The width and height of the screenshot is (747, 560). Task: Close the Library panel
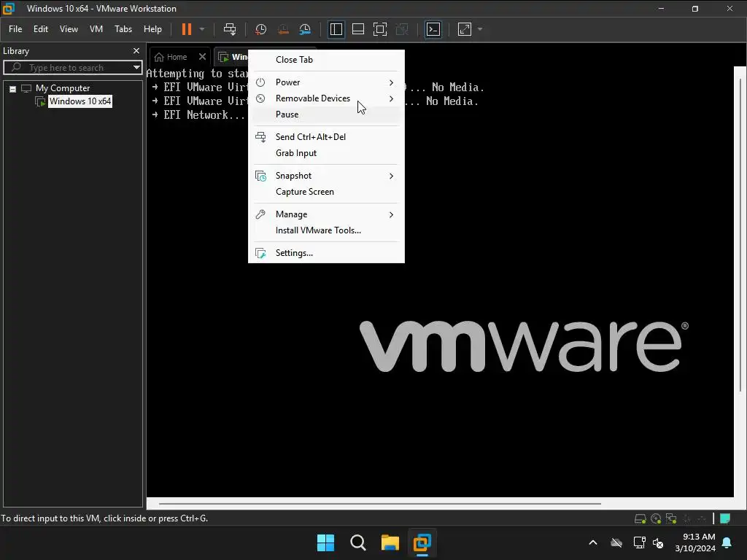[136, 50]
